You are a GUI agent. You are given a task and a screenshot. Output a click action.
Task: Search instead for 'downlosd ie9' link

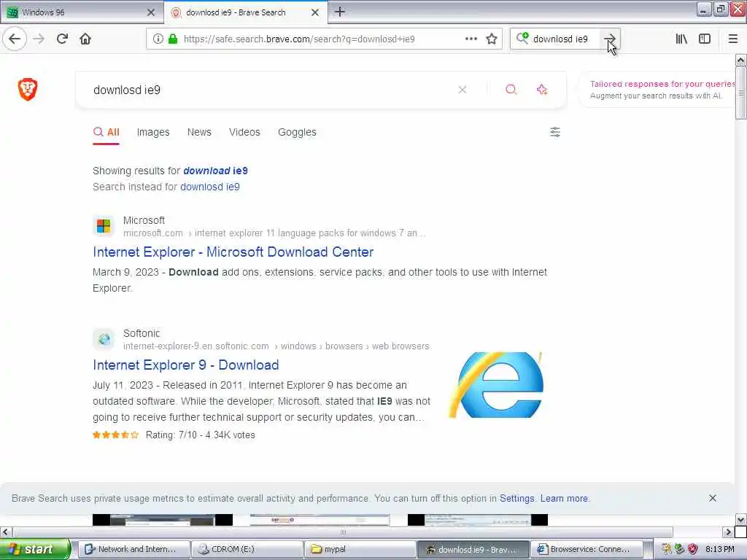(x=209, y=187)
